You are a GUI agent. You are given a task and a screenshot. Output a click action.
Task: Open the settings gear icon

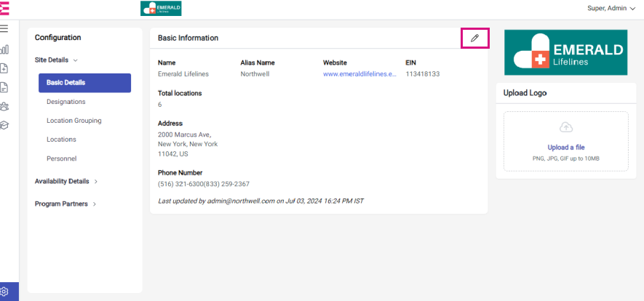pyautogui.click(x=4, y=292)
